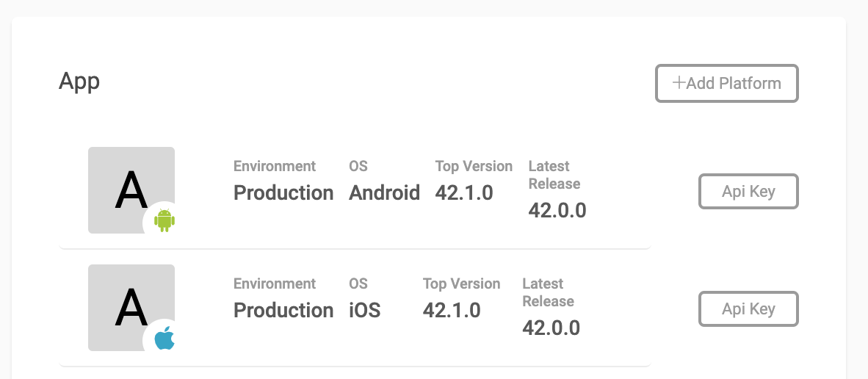Click the App heading text
Viewport: 868px width, 379px height.
tap(79, 82)
